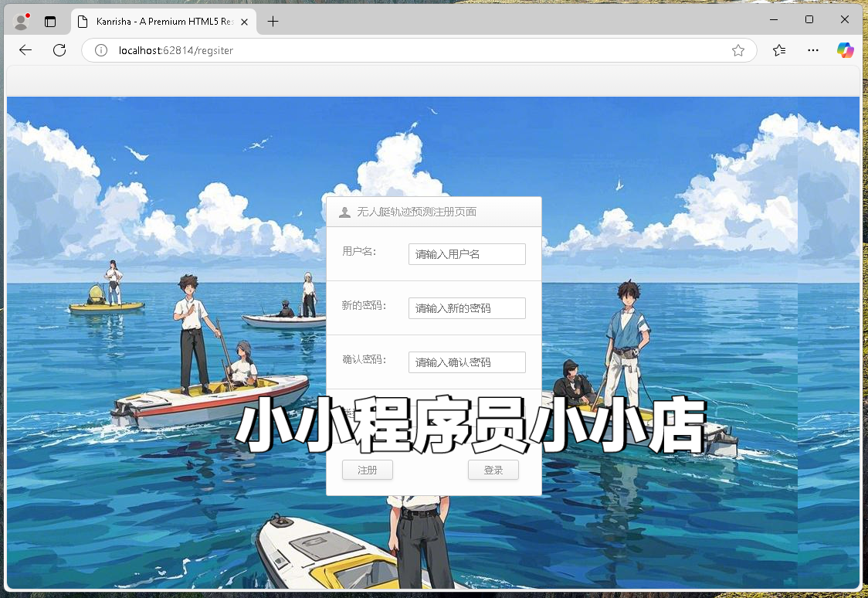The width and height of the screenshot is (868, 598).
Task: Maximize the browser window
Action: [x=809, y=19]
